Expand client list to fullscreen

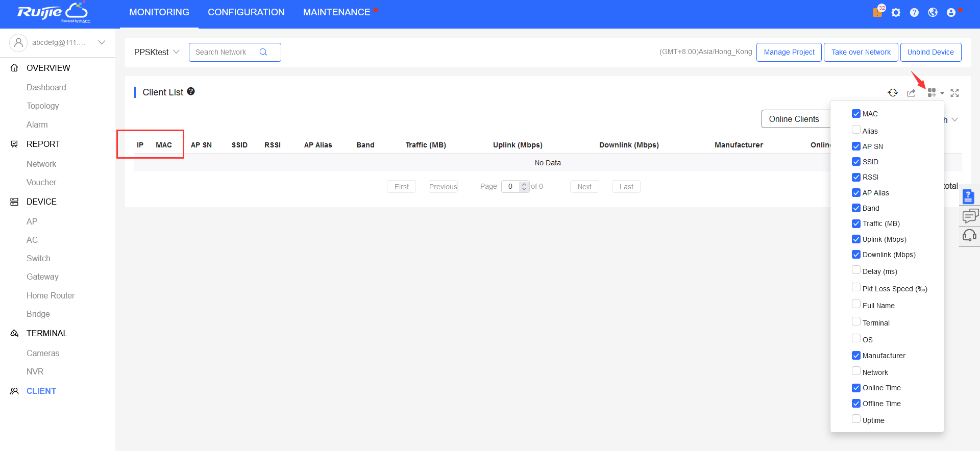coord(954,93)
